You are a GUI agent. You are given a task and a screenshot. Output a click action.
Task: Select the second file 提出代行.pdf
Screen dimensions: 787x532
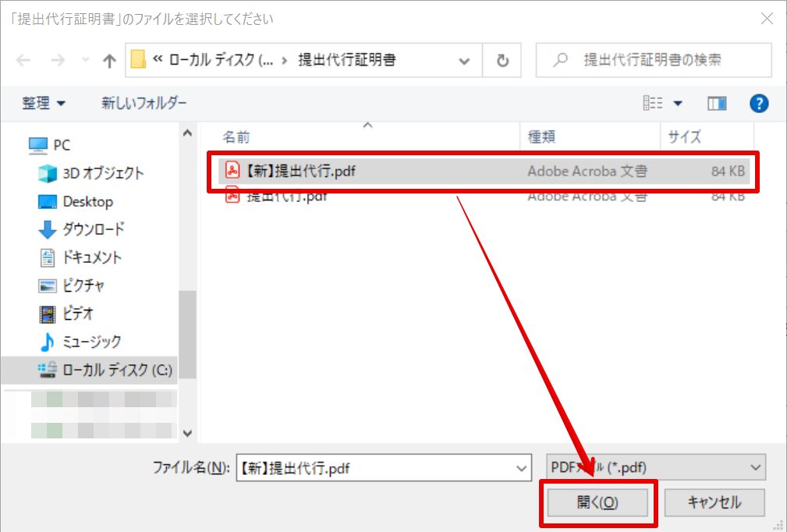[484, 196]
